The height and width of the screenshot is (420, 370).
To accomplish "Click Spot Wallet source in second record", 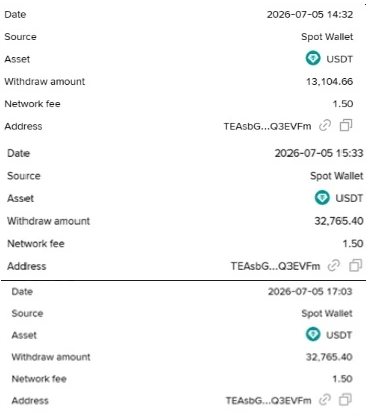I will [337, 176].
